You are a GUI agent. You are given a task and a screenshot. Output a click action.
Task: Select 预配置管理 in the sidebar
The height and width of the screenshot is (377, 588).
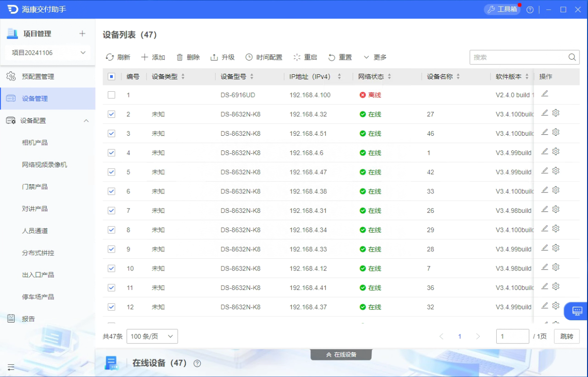[x=38, y=77]
